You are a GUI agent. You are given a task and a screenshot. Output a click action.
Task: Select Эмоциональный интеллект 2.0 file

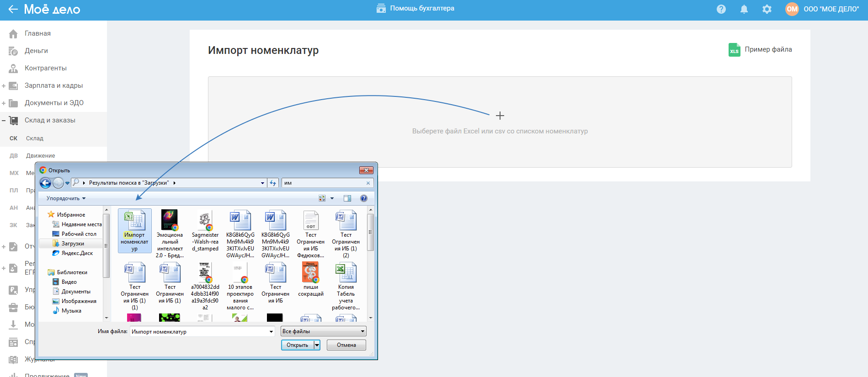170,234
